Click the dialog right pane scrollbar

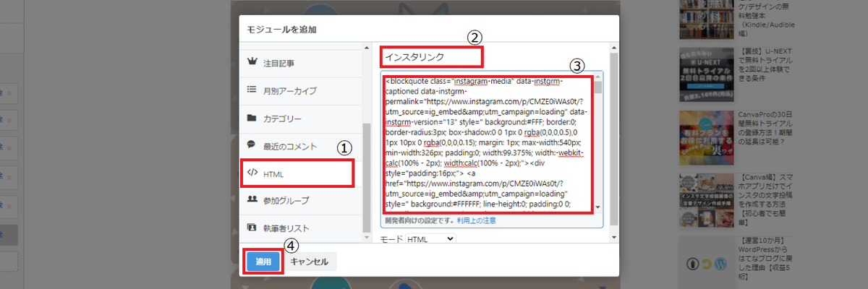[x=614, y=137]
